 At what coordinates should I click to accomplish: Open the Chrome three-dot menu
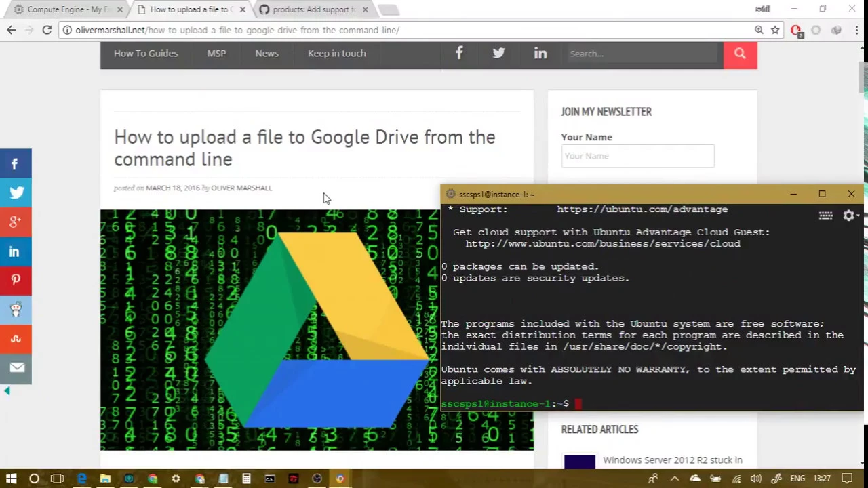[856, 30]
